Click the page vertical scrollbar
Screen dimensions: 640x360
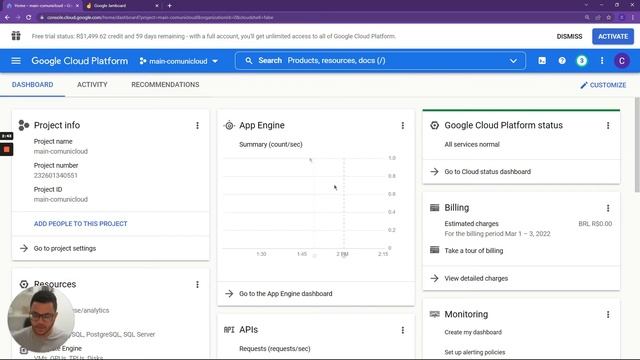click(x=637, y=144)
